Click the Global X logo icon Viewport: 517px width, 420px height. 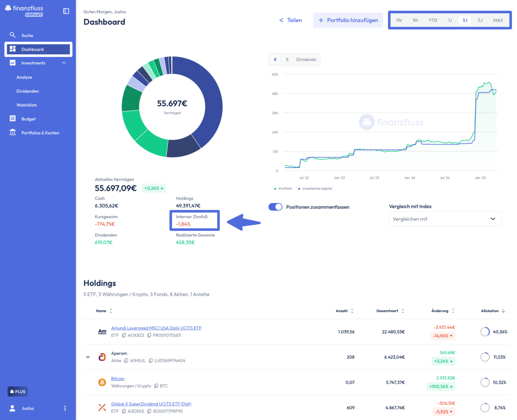click(x=102, y=408)
